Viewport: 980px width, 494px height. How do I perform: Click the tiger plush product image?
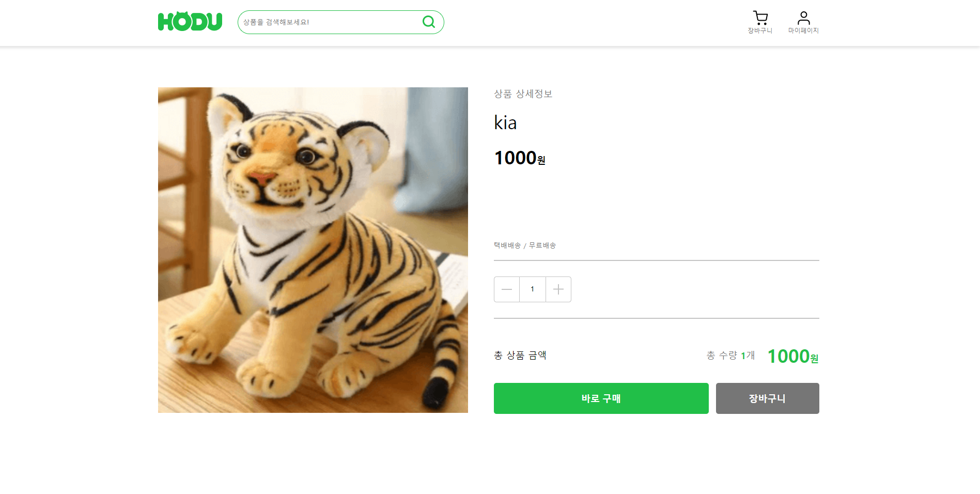point(313,250)
